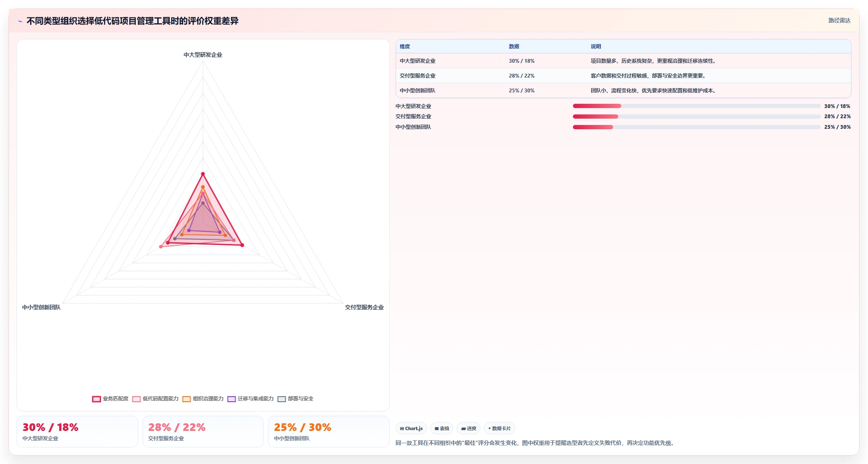This screenshot has width=868, height=464.
Task: Click the description starting 客户数据和交付过程敏感
Action: 649,76
